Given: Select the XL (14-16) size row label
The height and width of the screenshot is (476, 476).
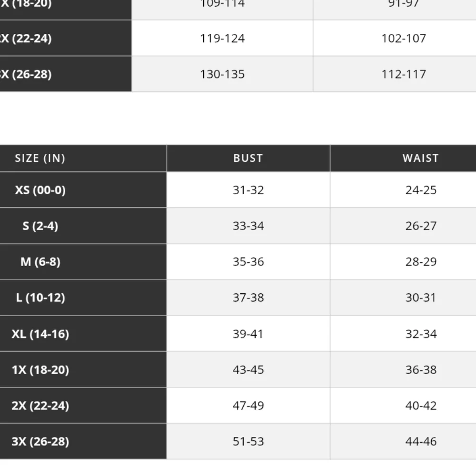Looking at the screenshot, I should [x=40, y=334].
